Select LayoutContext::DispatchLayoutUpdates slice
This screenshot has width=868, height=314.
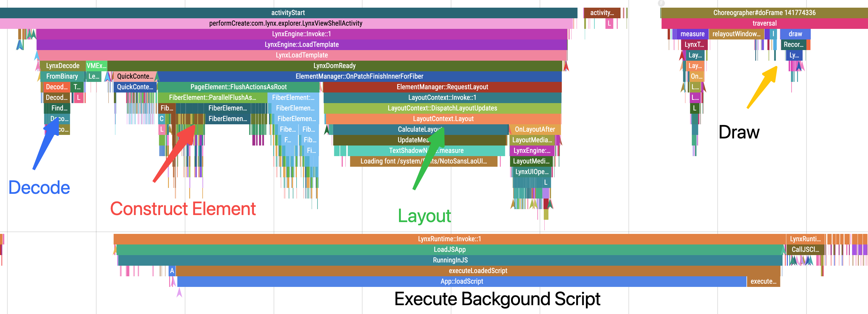point(443,108)
